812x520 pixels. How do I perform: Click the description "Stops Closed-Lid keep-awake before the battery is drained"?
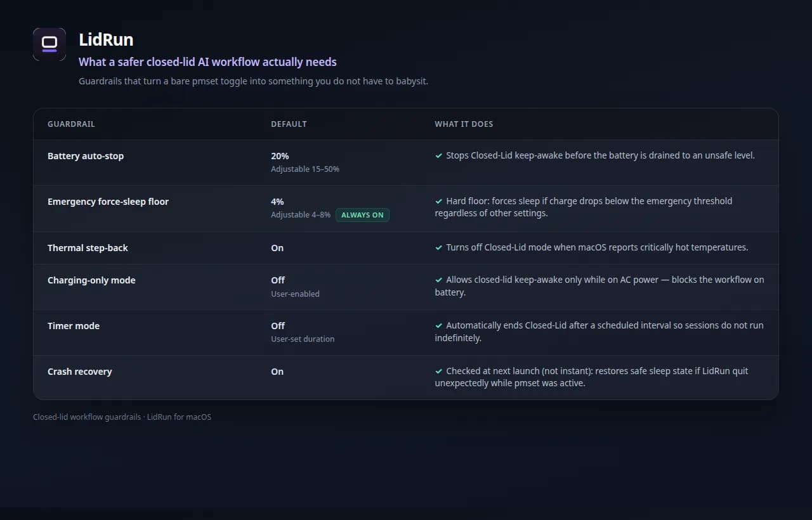point(600,155)
